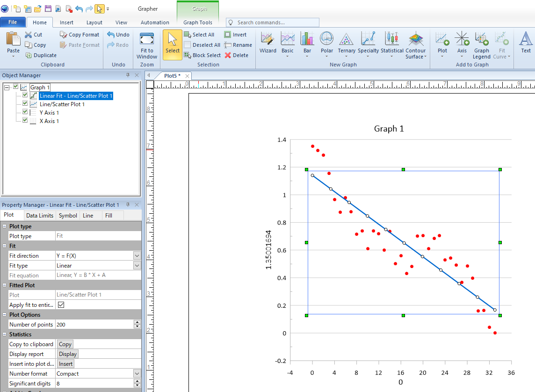Open the Line property tab
Screen dimensions: 535x392
coord(88,215)
